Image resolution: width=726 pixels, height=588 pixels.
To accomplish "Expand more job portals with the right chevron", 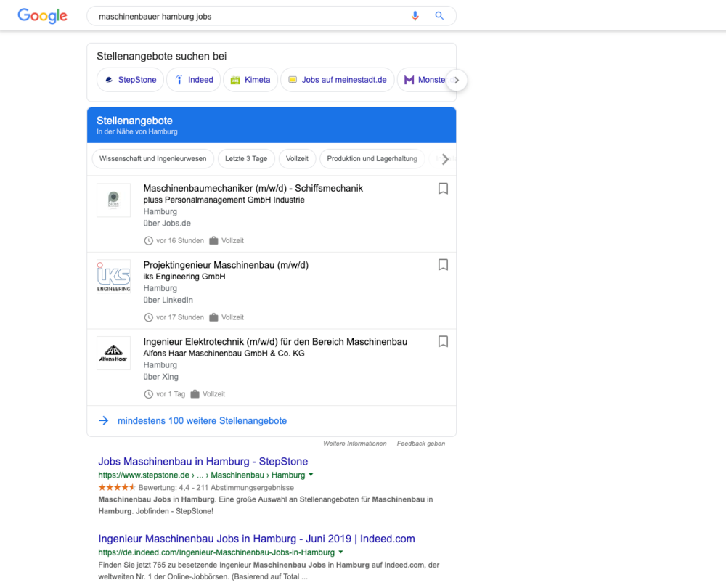I will tap(456, 80).
